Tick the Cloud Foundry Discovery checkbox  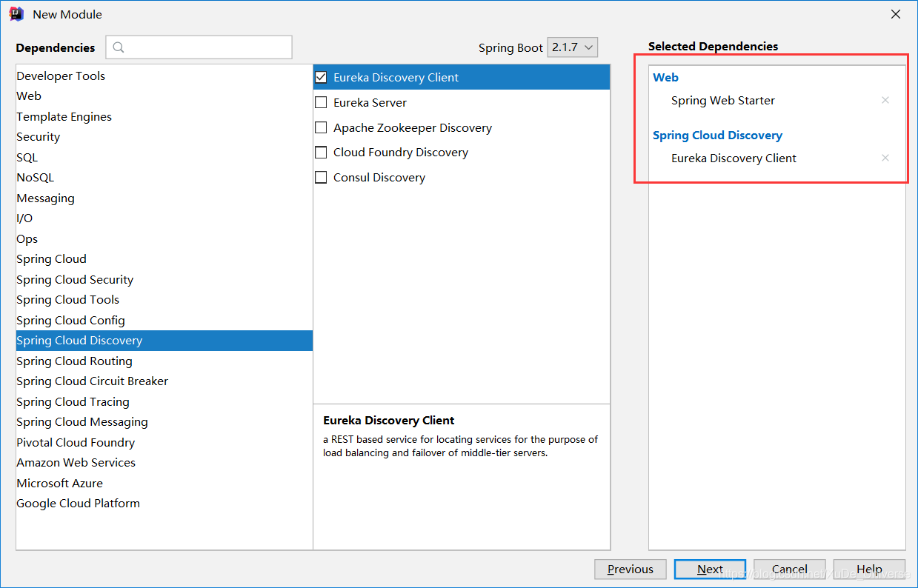coord(321,152)
